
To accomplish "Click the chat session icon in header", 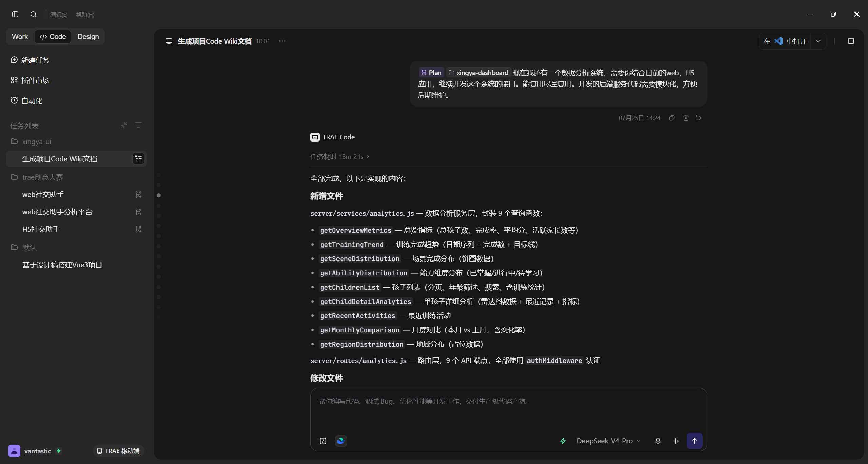I will (169, 41).
